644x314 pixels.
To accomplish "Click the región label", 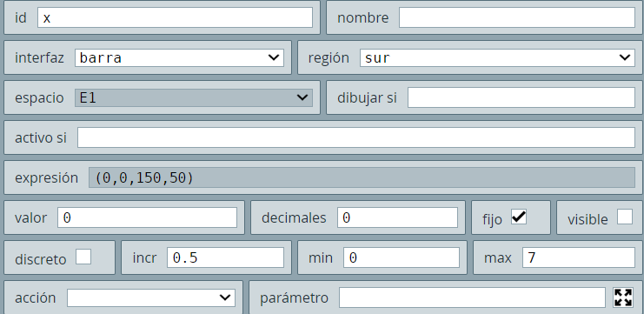I will click(x=329, y=58).
